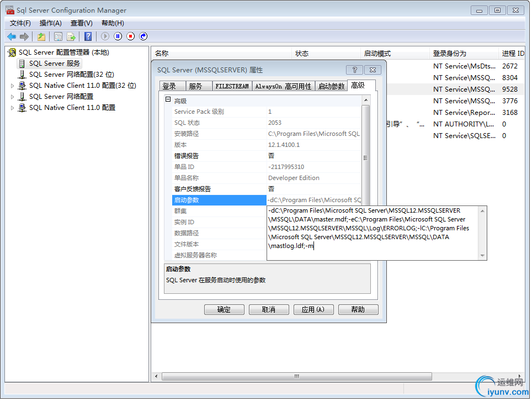Click the 群集 property row
532x401 pixels.
point(219,211)
